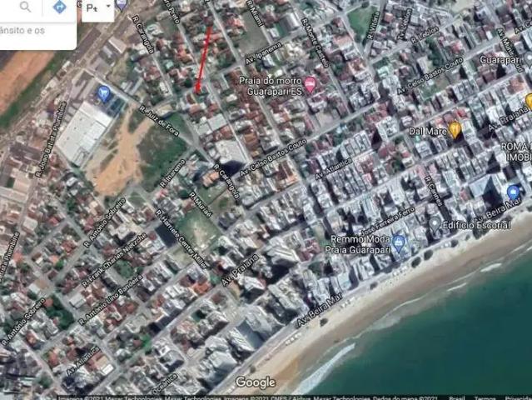Click the R. Monte Castelo street label
This screenshot has width=532, height=400.
316,42
